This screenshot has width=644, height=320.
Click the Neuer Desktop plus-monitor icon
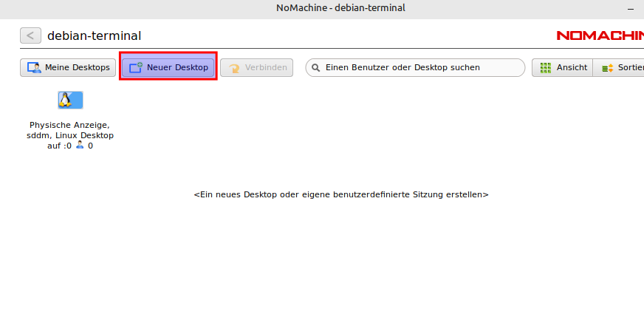click(x=135, y=68)
